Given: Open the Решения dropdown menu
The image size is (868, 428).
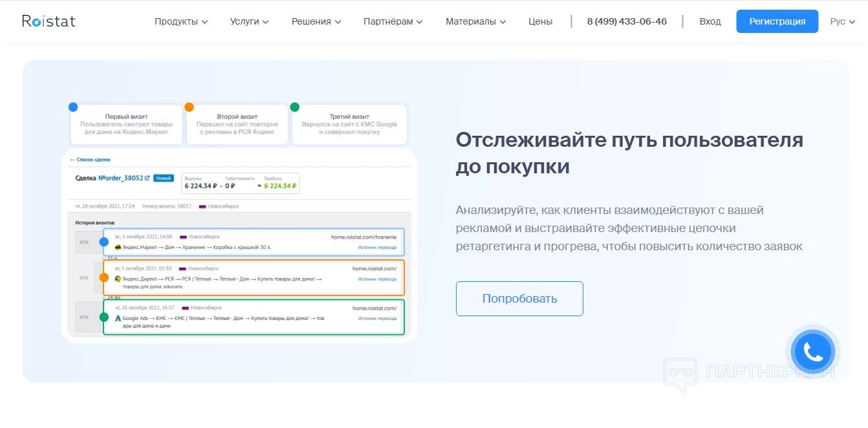Looking at the screenshot, I should pos(316,21).
